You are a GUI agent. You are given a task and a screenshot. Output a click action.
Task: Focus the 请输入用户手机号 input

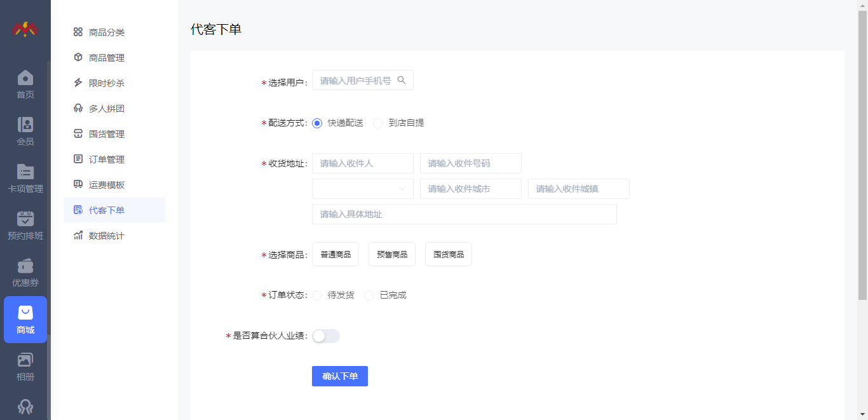(363, 80)
